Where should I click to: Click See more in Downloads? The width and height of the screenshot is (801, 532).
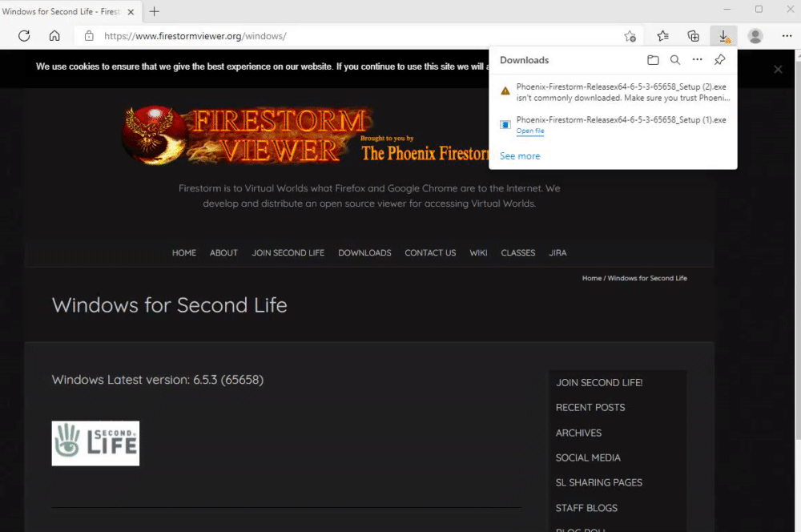click(520, 156)
